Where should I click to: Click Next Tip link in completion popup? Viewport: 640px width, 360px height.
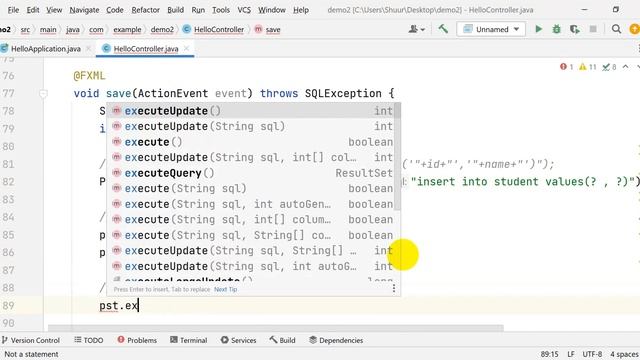coord(225,289)
